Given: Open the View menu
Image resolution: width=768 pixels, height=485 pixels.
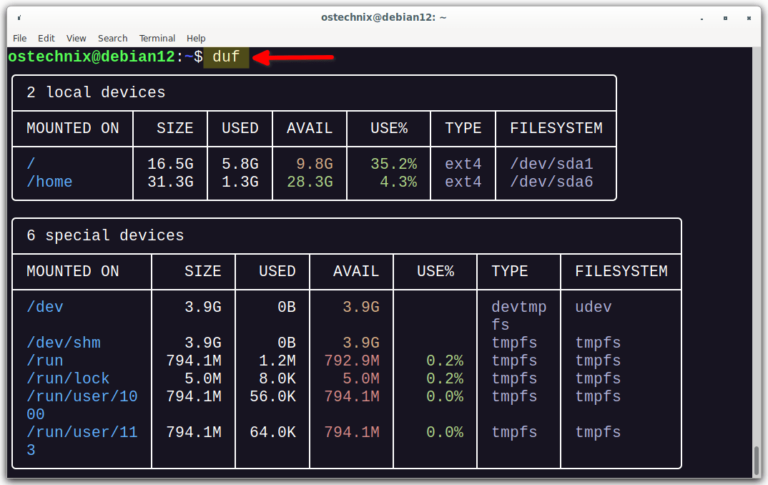Looking at the screenshot, I should (x=76, y=38).
